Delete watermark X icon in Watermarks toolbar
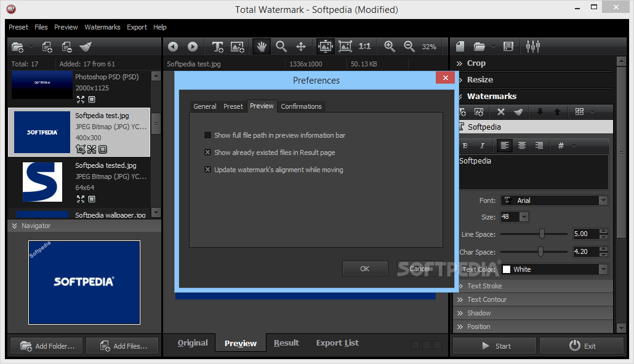This screenshot has width=634, height=364. click(501, 112)
